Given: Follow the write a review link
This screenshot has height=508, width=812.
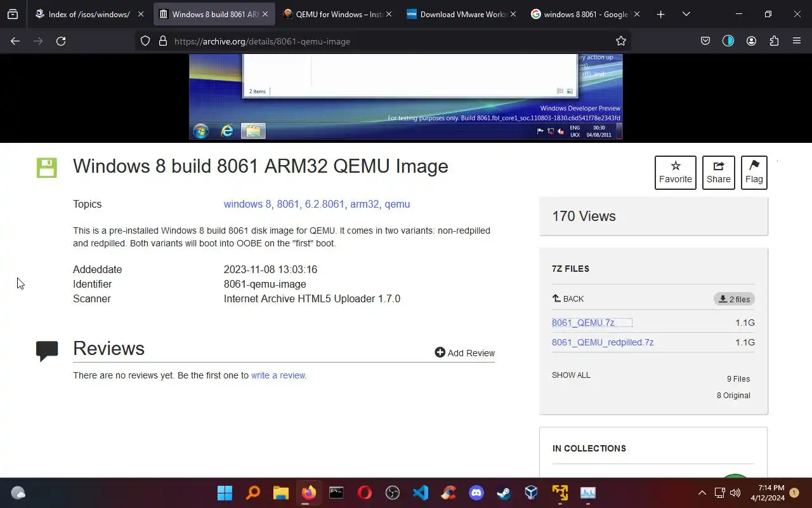Looking at the screenshot, I should [278, 375].
